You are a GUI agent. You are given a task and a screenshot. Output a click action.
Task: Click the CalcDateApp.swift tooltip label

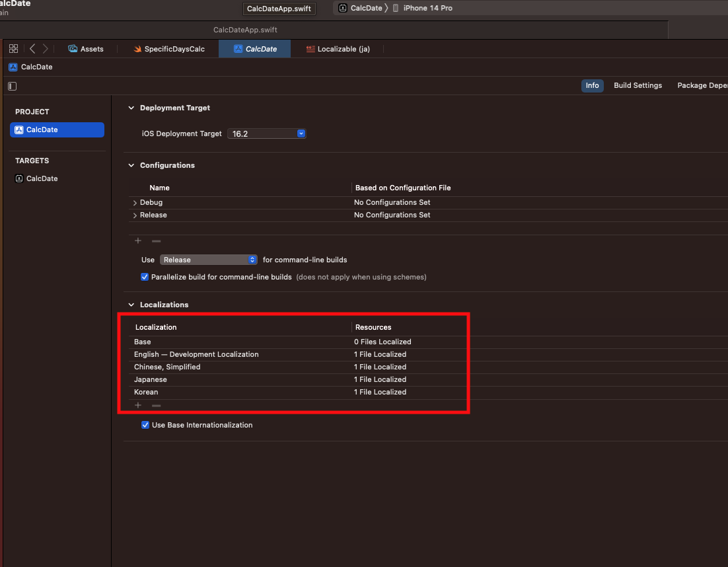pos(279,9)
